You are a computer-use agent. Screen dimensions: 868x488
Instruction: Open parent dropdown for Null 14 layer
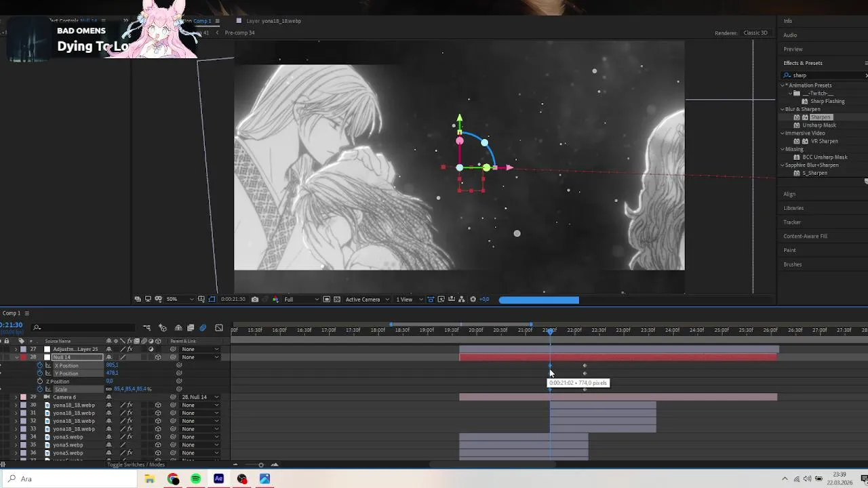pyautogui.click(x=201, y=357)
